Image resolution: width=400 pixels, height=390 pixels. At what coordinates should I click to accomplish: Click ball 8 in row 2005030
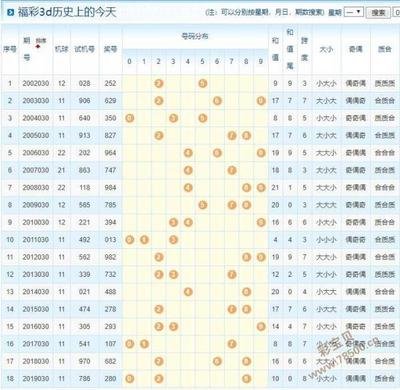coord(246,135)
